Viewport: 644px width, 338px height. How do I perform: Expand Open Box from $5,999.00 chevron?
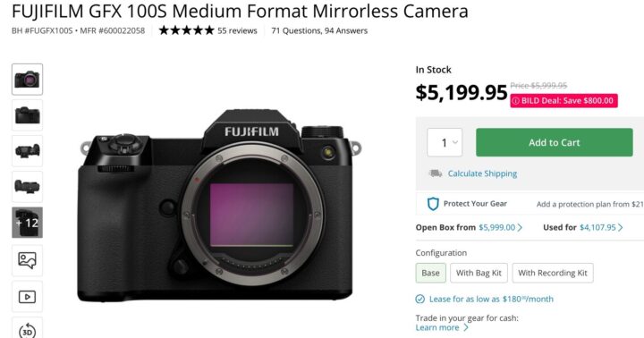(x=520, y=227)
